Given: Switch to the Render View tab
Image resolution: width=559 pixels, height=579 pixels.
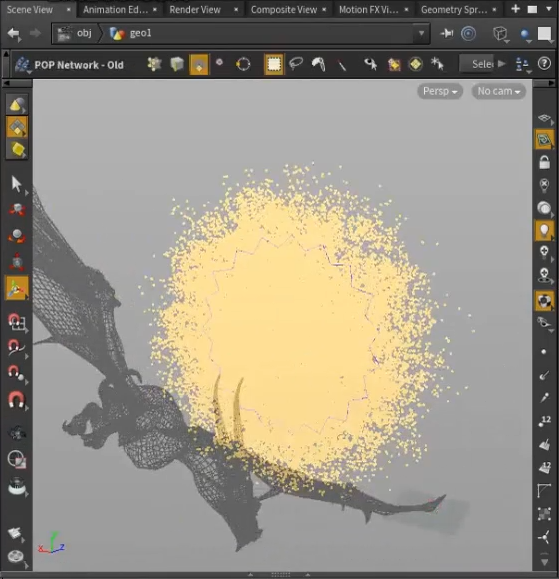Looking at the screenshot, I should click(195, 10).
